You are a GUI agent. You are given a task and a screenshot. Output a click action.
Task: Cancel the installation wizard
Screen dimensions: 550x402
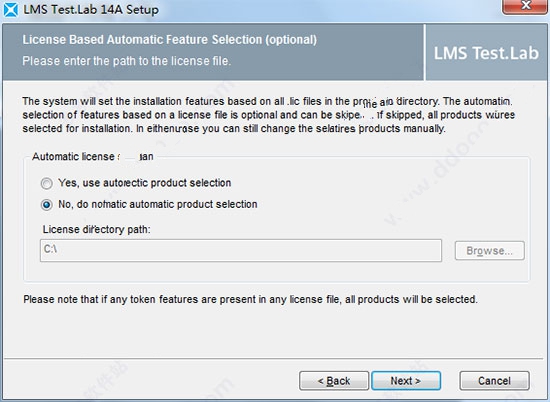pyautogui.click(x=494, y=381)
